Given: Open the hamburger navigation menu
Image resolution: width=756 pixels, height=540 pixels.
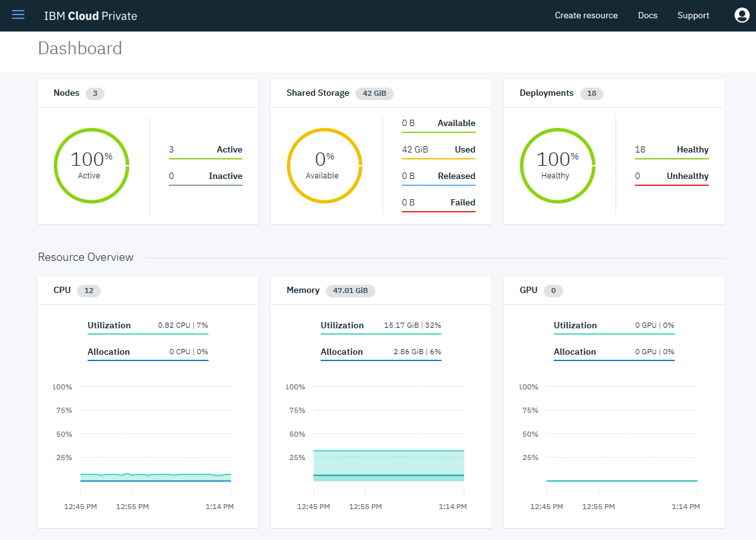Looking at the screenshot, I should (18, 15).
